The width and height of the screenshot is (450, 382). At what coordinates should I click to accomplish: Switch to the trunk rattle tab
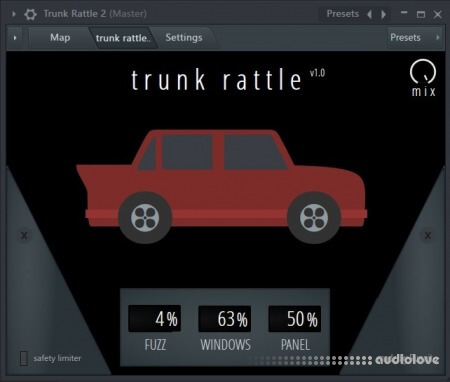click(x=123, y=38)
